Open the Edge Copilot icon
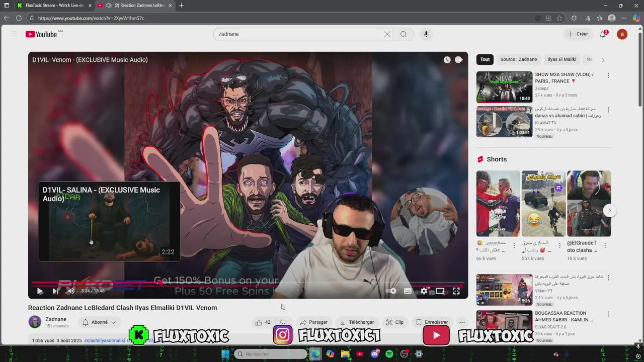 coord(636,18)
